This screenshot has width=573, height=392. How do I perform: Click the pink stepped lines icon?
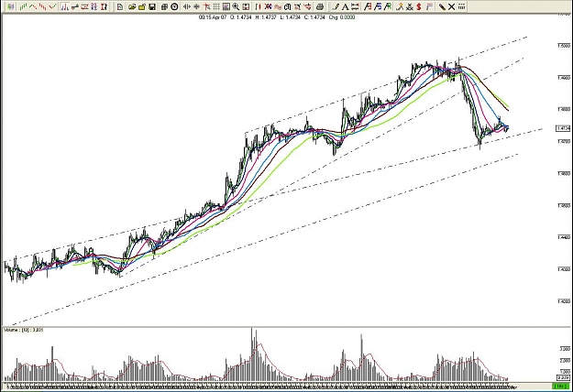(x=429, y=6)
